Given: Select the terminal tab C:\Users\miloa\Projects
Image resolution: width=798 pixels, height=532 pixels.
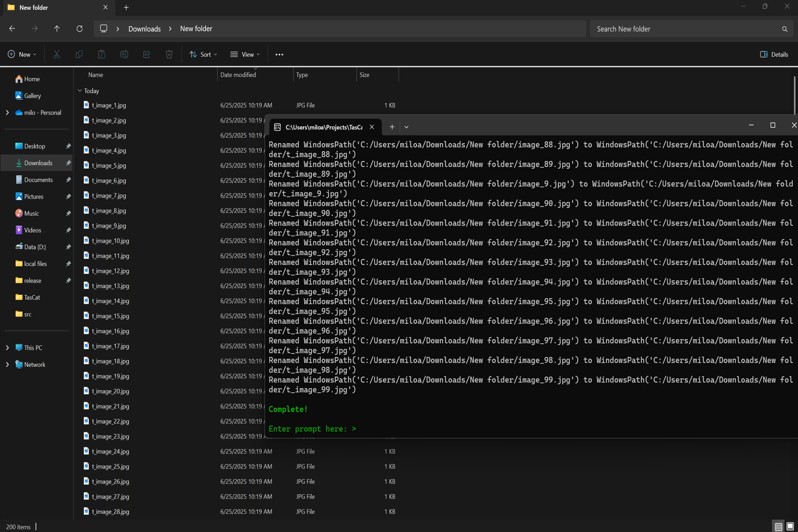Looking at the screenshot, I should tap(325, 127).
